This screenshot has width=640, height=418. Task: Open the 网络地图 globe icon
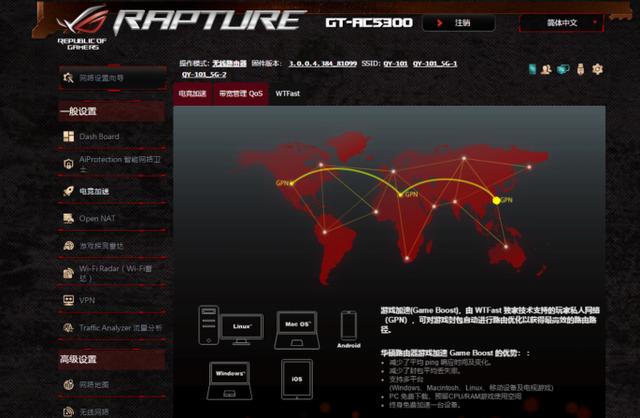(x=69, y=385)
